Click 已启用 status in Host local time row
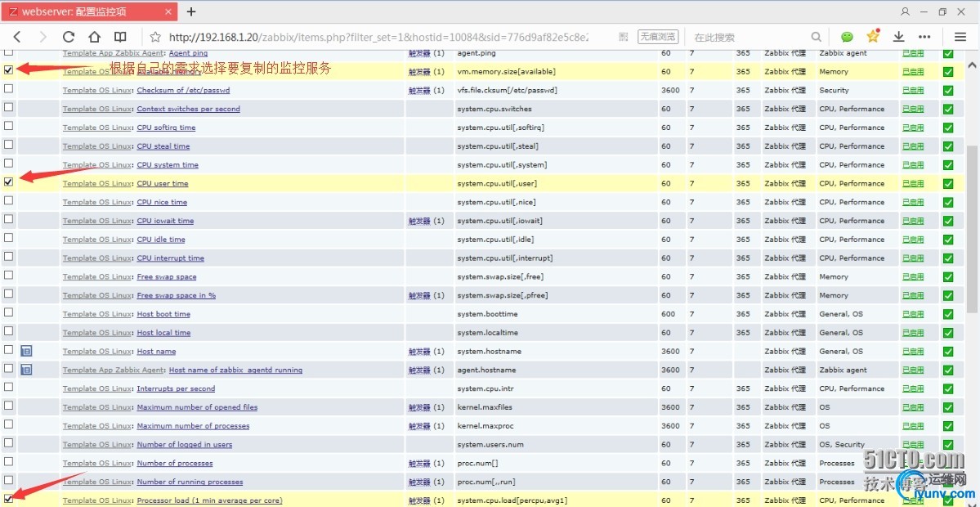Viewport: 980px width, 507px height. click(x=913, y=333)
